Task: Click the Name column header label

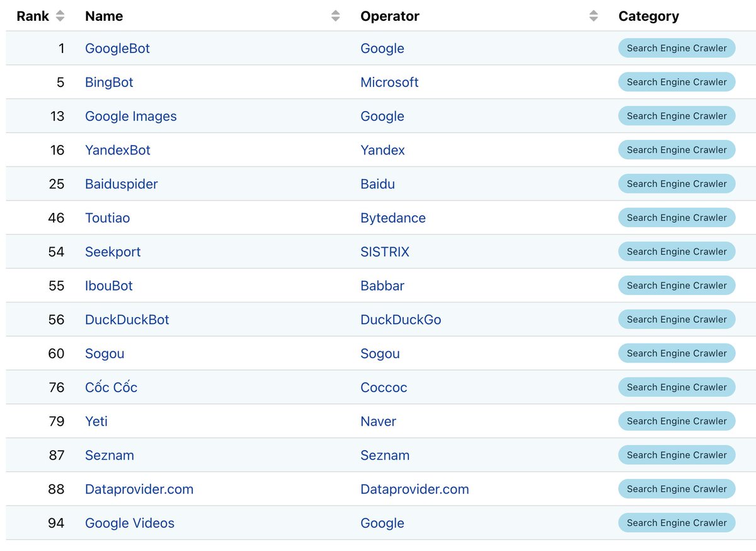Action: point(104,16)
